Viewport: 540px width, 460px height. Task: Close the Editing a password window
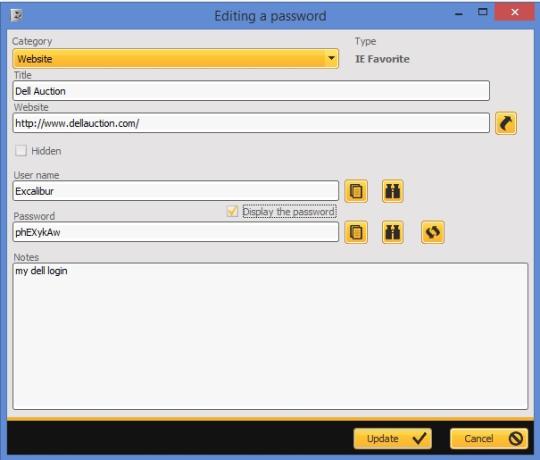pos(515,12)
